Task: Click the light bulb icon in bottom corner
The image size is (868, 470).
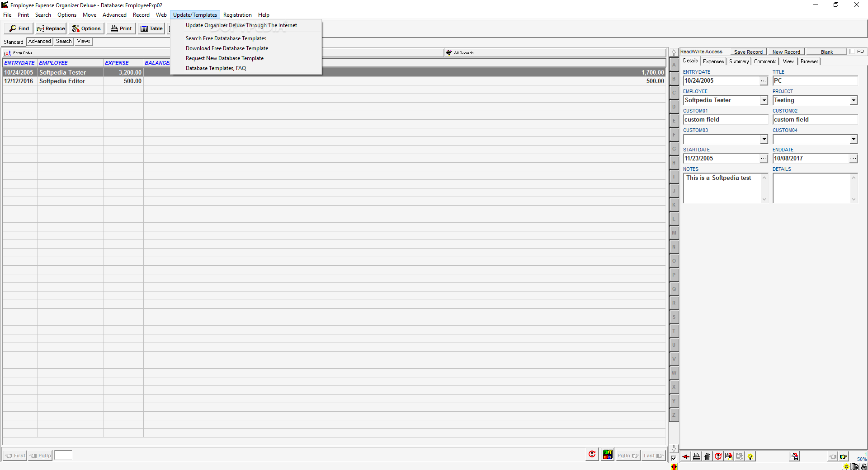Action: tap(846, 467)
